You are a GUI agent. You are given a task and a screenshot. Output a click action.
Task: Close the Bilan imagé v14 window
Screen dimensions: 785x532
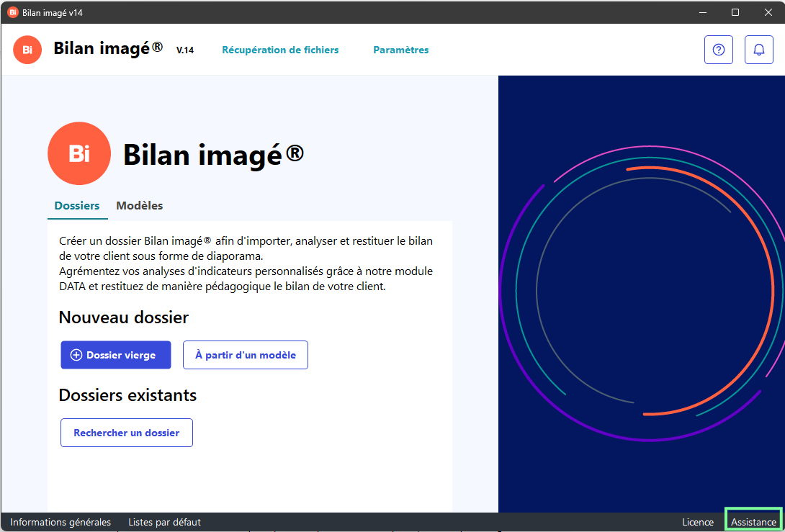(x=768, y=12)
